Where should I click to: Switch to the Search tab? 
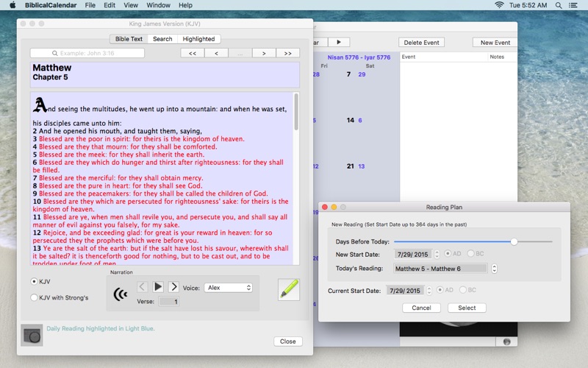[x=162, y=39]
